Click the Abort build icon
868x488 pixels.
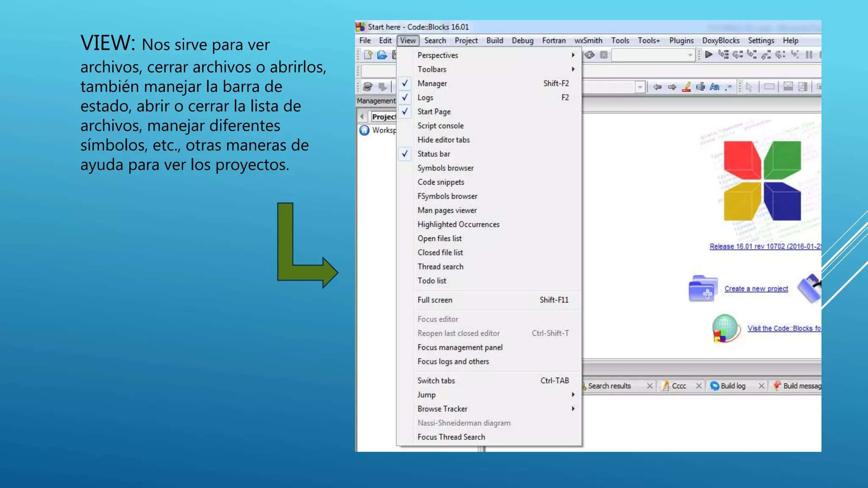[x=604, y=55]
